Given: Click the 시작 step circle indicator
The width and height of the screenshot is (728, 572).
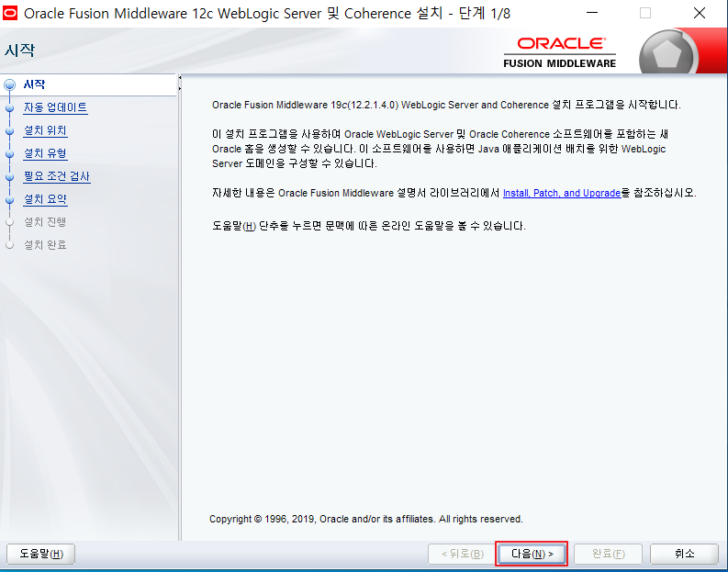Looking at the screenshot, I should click(x=10, y=85).
